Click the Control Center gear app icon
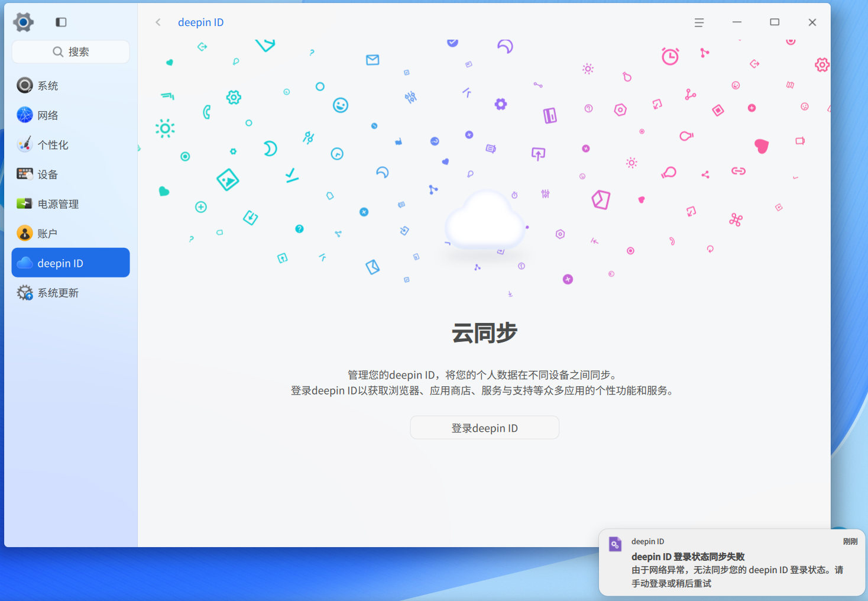The width and height of the screenshot is (868, 601). [23, 22]
